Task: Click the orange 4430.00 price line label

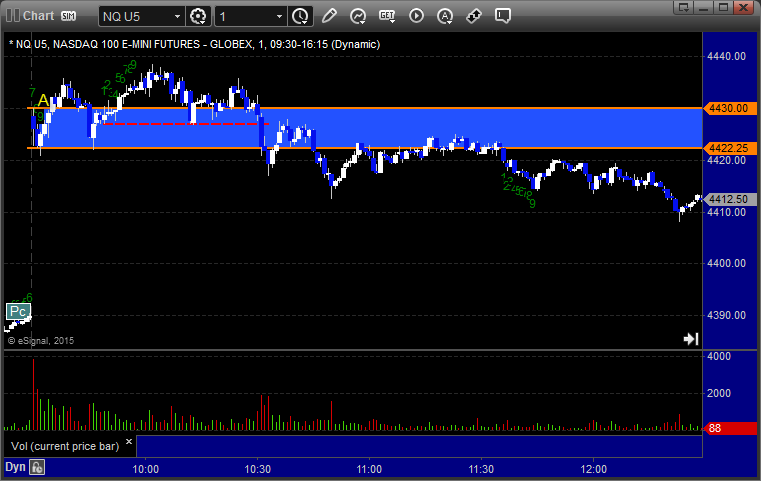Action: [x=729, y=108]
